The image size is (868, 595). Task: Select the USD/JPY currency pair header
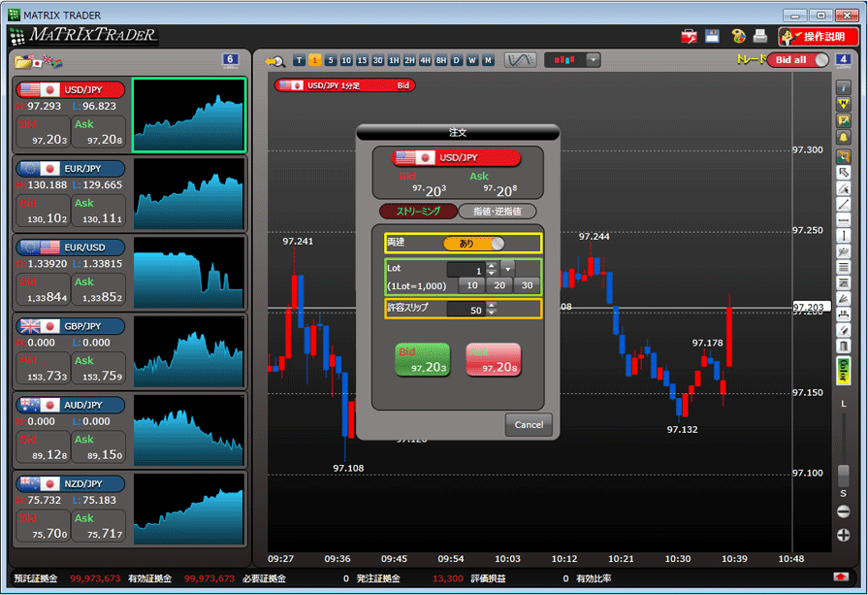(70, 89)
